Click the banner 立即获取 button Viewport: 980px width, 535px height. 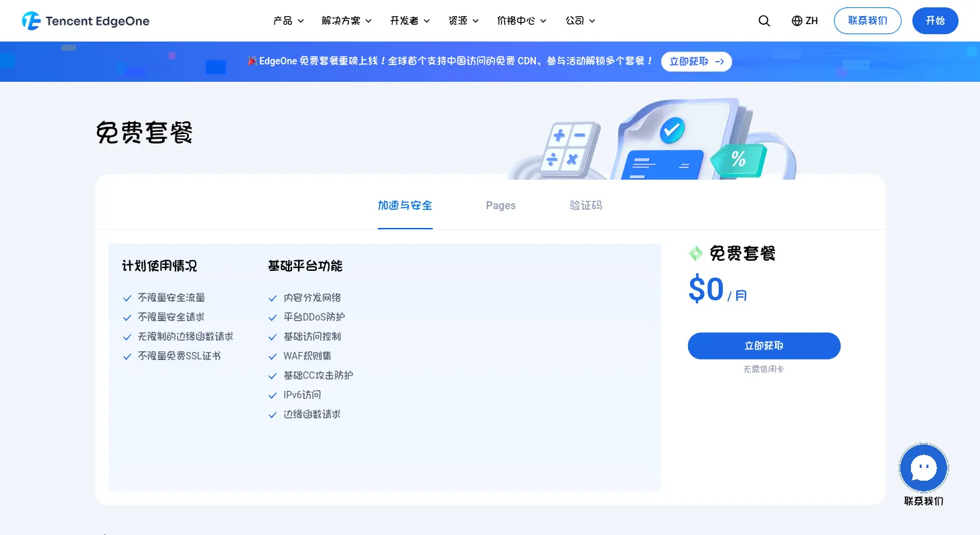[697, 62]
